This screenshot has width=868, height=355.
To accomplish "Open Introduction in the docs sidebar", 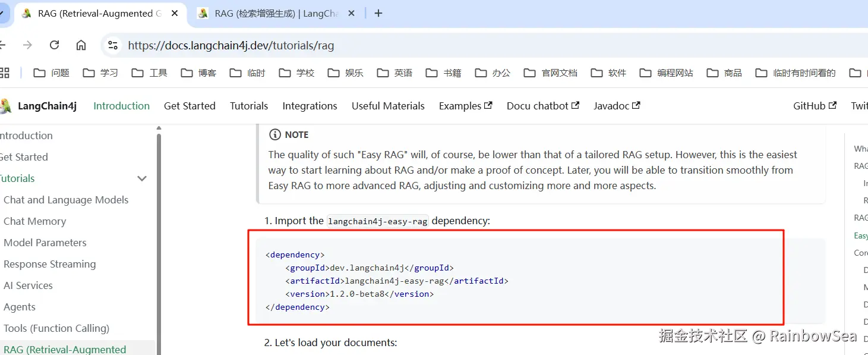I will tap(26, 136).
